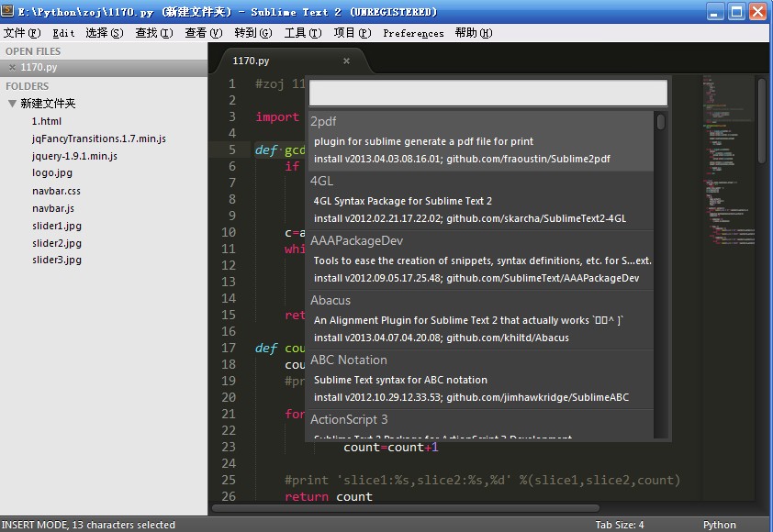Open jquery-1.9.1.min.js in sidebar
This screenshot has height=532, width=773.
pyautogui.click(x=74, y=156)
